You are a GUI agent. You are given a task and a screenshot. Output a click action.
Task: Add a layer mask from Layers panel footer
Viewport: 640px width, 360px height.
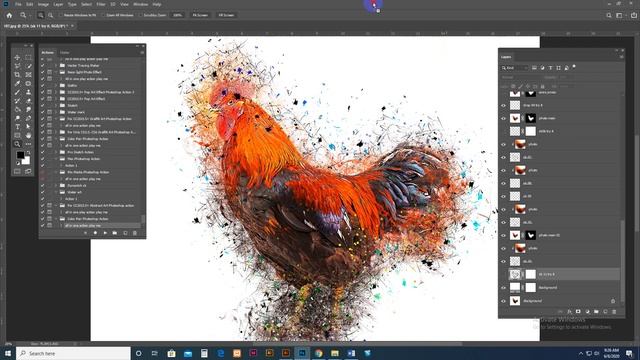[578, 311]
